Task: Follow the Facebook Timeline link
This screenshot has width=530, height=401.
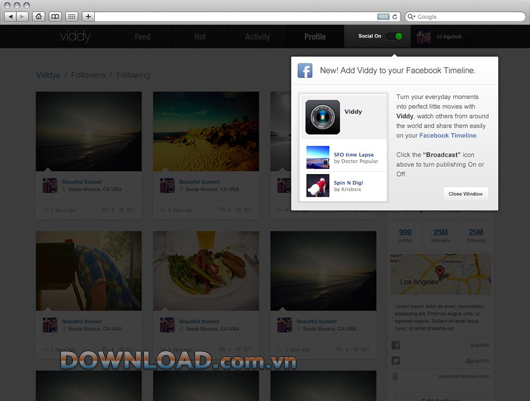Action: (448, 135)
